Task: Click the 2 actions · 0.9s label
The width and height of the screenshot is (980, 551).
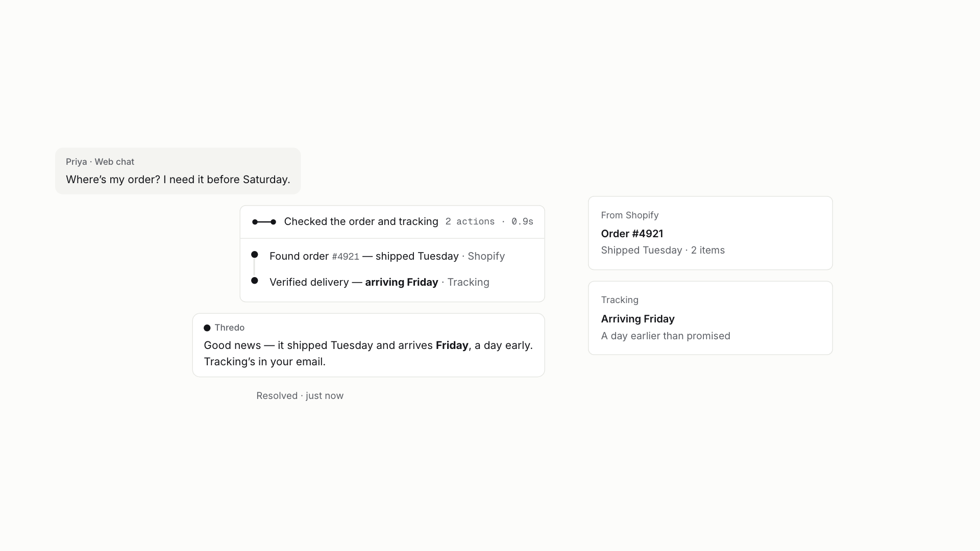Action: click(489, 222)
